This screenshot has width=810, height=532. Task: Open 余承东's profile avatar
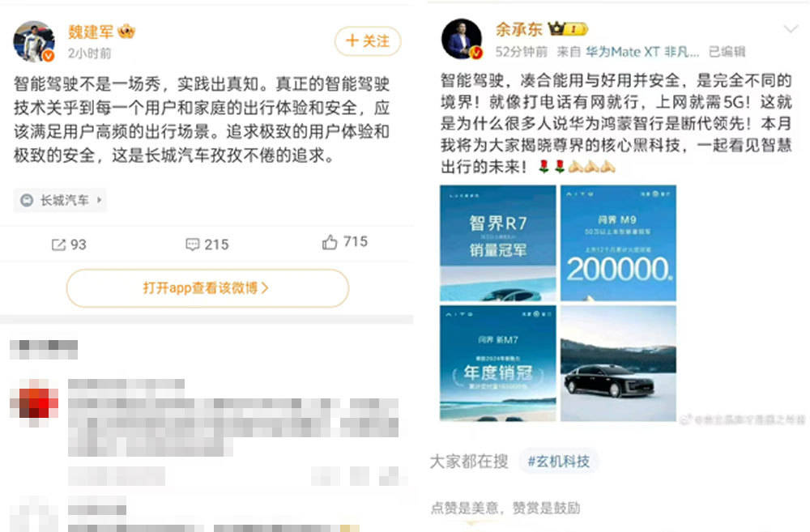tap(463, 39)
